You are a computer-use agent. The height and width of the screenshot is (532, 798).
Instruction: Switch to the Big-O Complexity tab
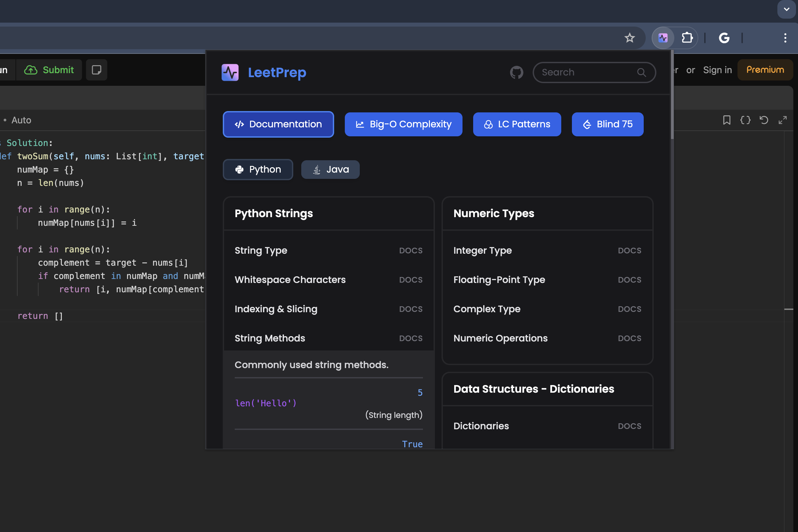403,124
